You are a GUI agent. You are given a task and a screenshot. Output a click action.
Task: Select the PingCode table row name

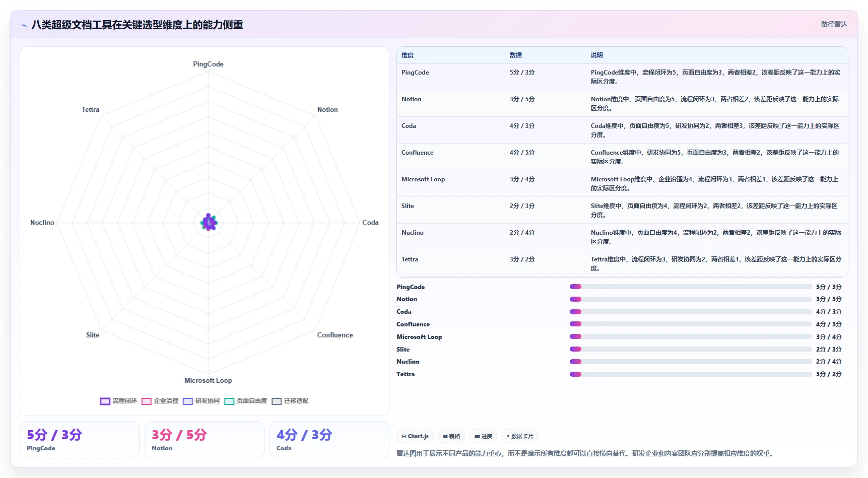[x=415, y=73]
